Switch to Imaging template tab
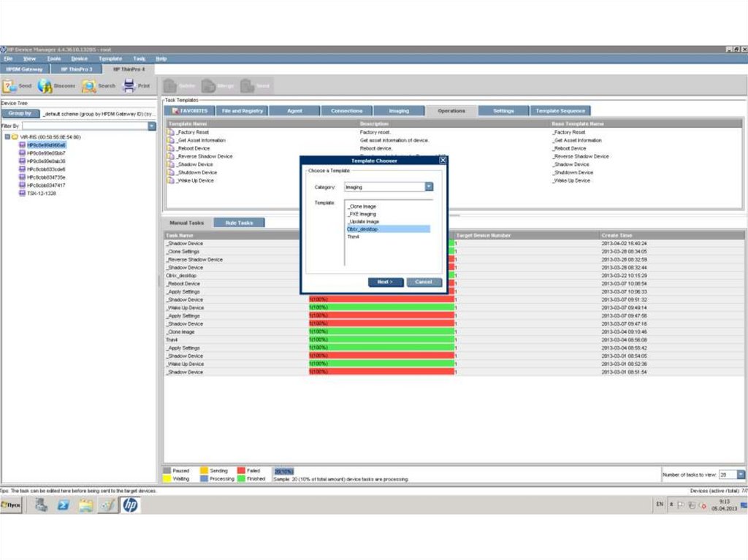The width and height of the screenshot is (748, 560). [x=399, y=111]
